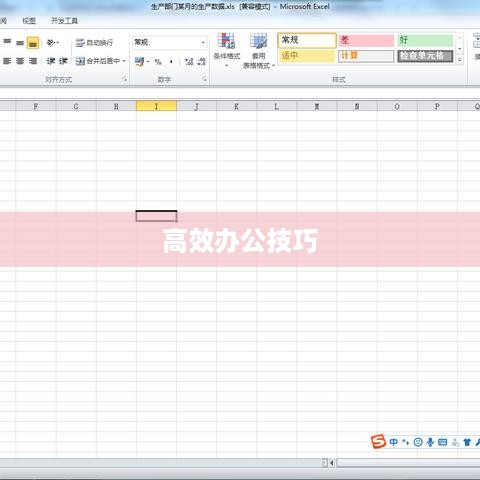This screenshot has width=480, height=480.
Task: Increase decimal places
Action: 189,61
